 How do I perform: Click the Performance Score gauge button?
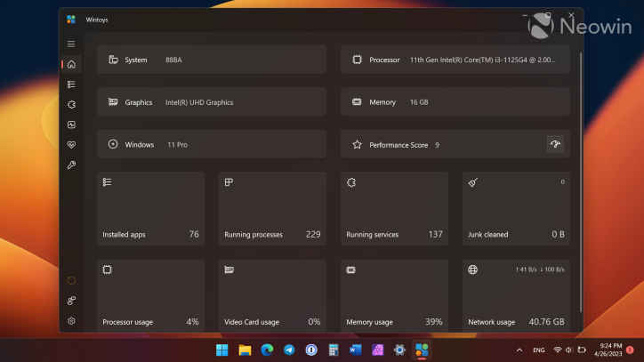555,144
